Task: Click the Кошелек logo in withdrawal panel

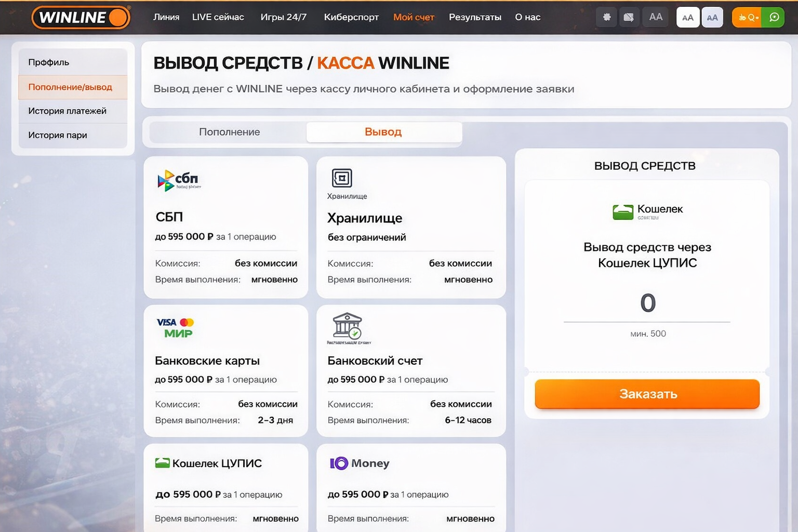Action: [x=647, y=211]
